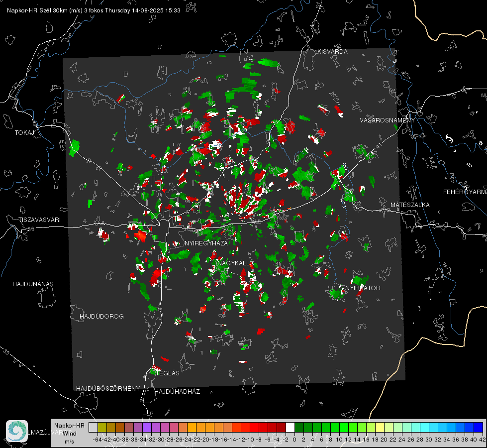Select the NYÍREGYHÁZA city label

206,243
